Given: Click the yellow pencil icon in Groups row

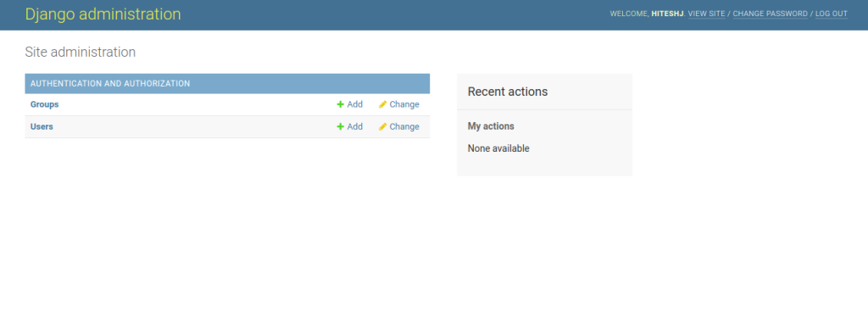Looking at the screenshot, I should (x=382, y=104).
